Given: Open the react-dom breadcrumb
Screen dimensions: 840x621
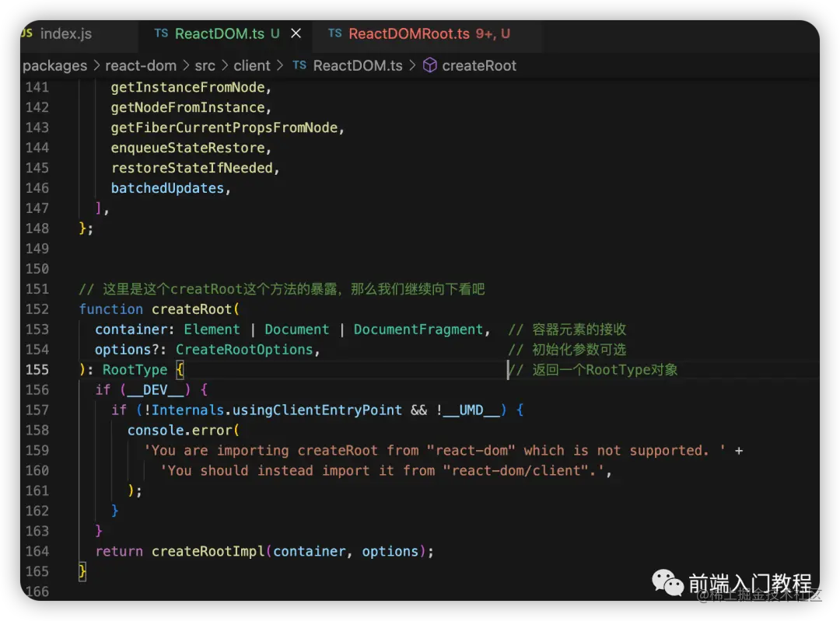Looking at the screenshot, I should tap(141, 66).
